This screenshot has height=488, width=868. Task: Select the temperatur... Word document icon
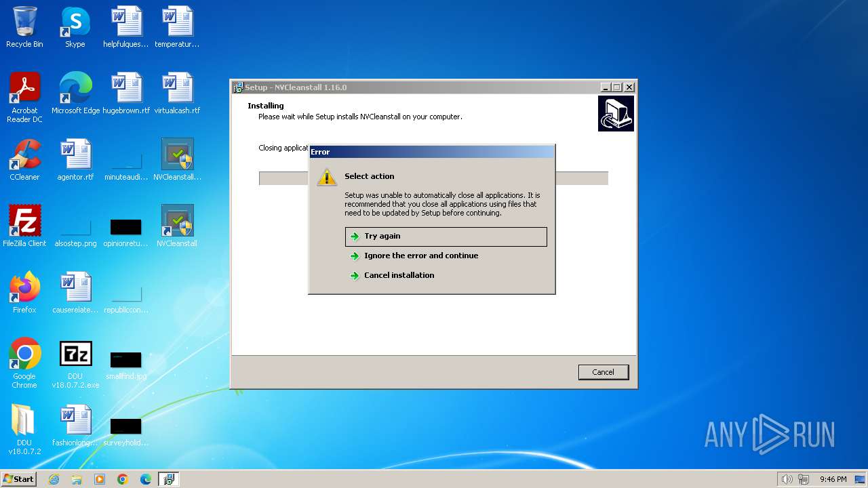pos(177,27)
